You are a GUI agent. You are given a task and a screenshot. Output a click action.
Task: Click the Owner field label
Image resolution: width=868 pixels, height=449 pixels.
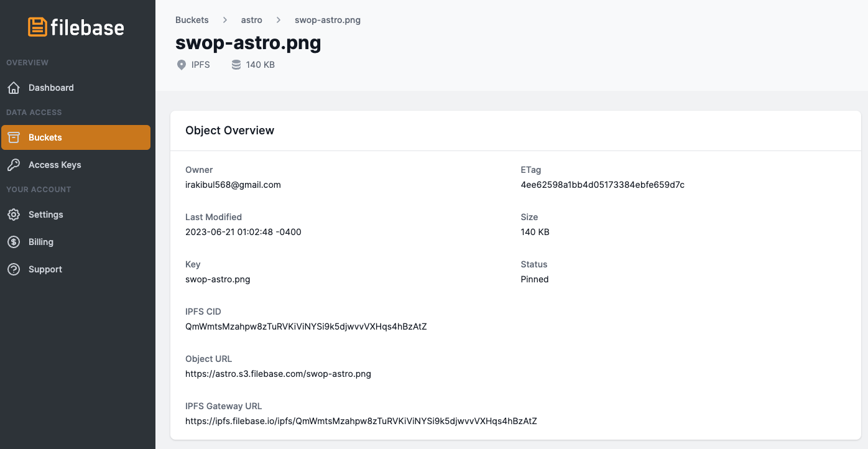coord(199,170)
